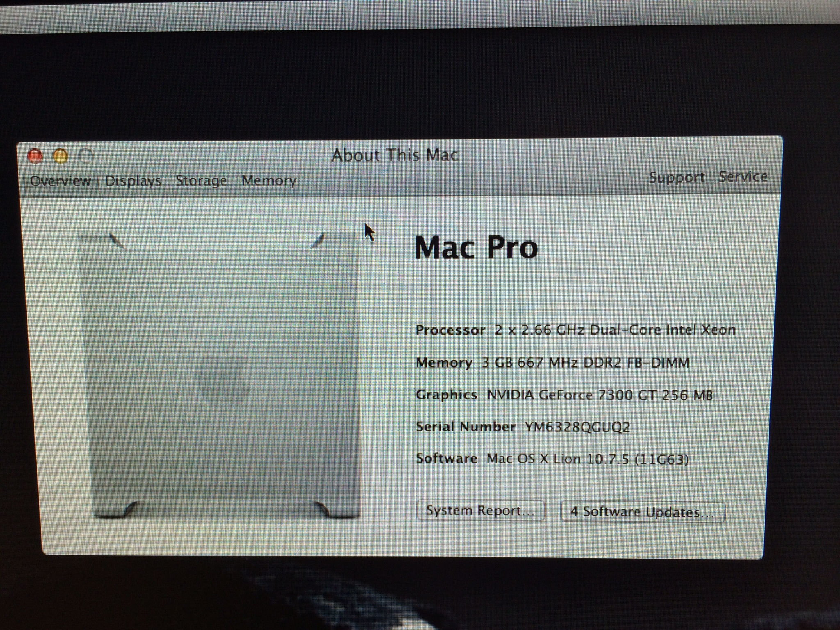Open the Support section
Viewport: 840px width, 630px height.
676,178
